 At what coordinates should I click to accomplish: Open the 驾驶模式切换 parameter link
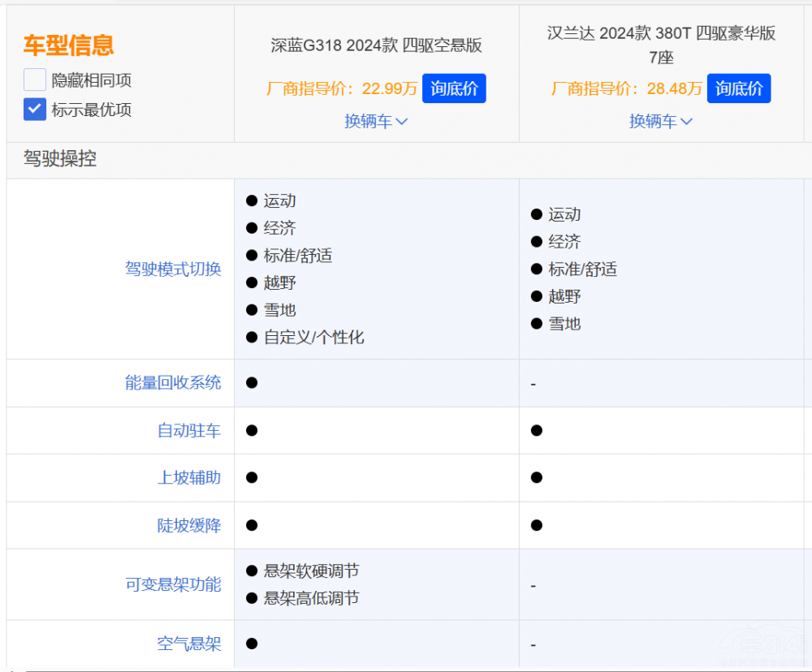[173, 269]
